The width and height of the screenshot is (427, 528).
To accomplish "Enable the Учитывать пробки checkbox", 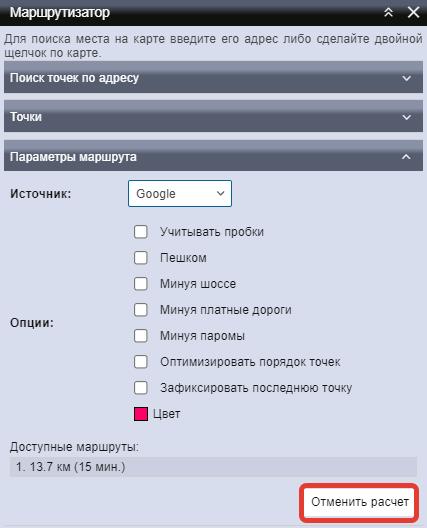I will coord(140,232).
